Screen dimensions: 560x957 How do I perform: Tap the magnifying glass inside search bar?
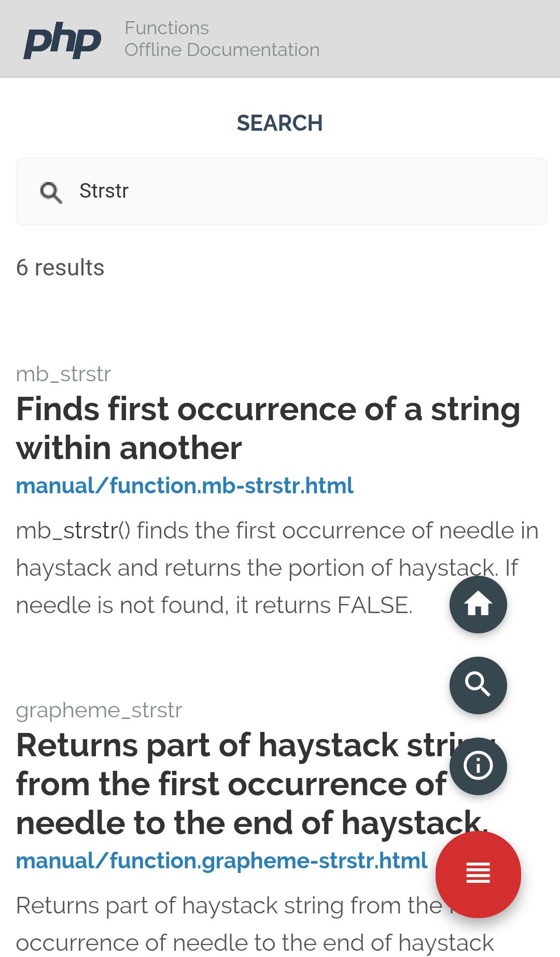coord(50,191)
